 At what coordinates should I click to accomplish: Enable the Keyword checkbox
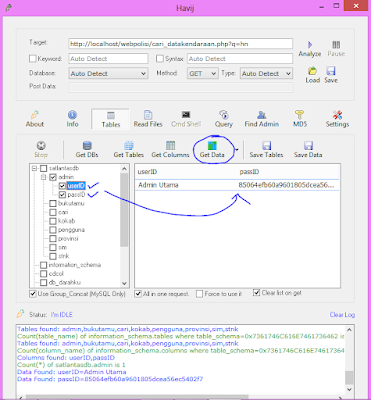pyautogui.click(x=33, y=59)
